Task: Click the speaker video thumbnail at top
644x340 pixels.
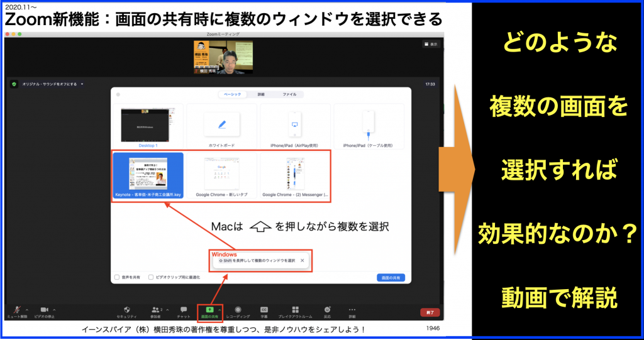Action: pyautogui.click(x=223, y=57)
